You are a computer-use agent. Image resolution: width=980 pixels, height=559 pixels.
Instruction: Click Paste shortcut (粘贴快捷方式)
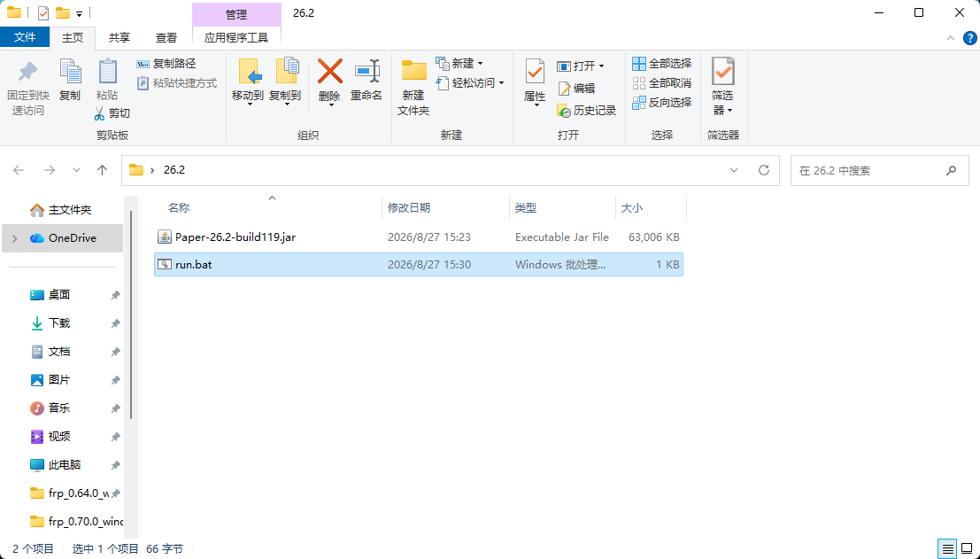(177, 82)
